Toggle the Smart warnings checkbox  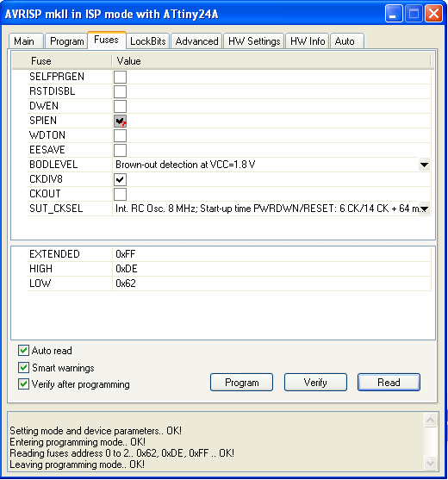click(23, 367)
